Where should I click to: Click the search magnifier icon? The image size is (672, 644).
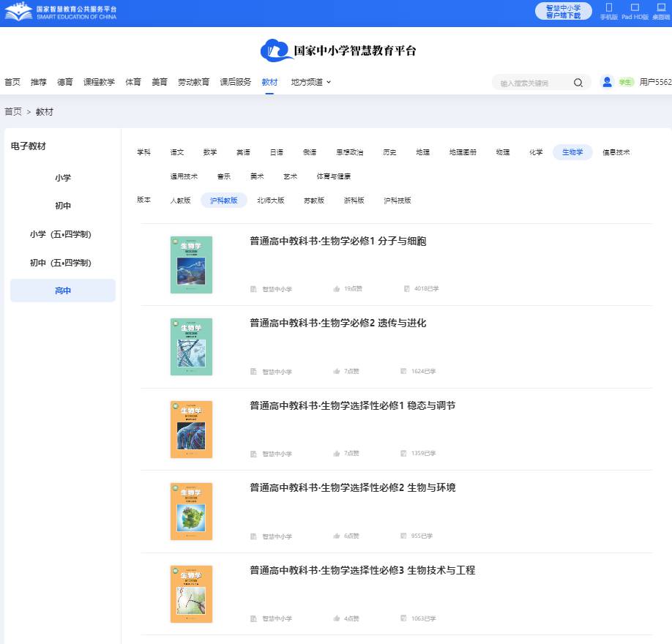point(578,82)
